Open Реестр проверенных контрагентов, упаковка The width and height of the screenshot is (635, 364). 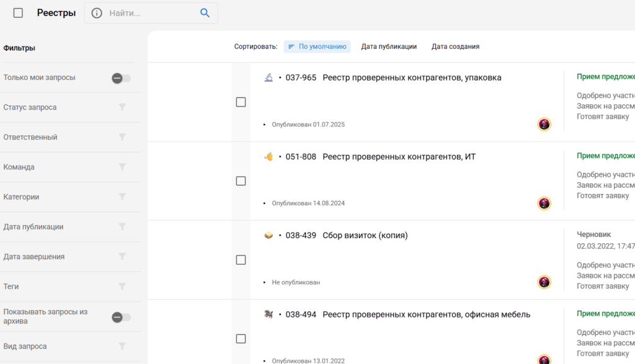[412, 78]
